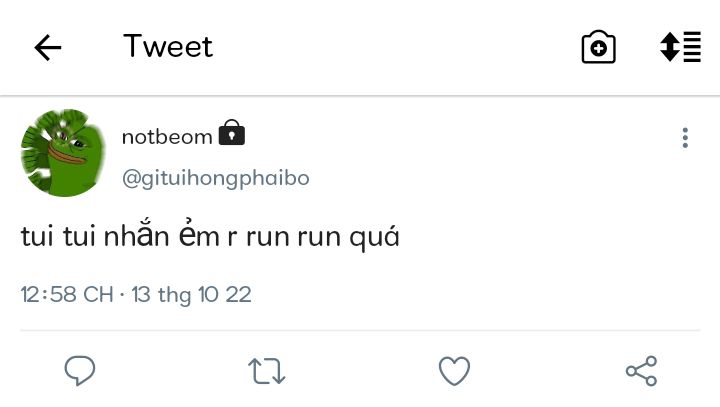Open the text size sort icon

(x=680, y=47)
